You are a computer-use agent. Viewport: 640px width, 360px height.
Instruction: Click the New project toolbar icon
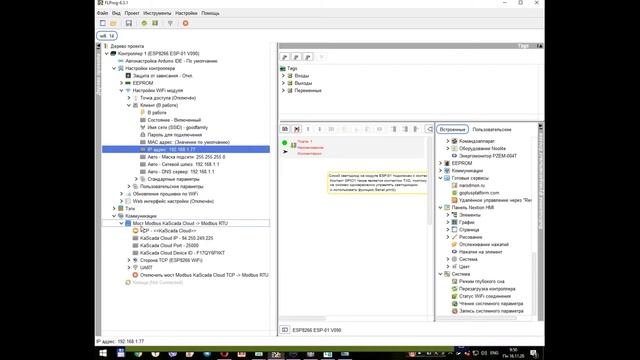[103, 23]
